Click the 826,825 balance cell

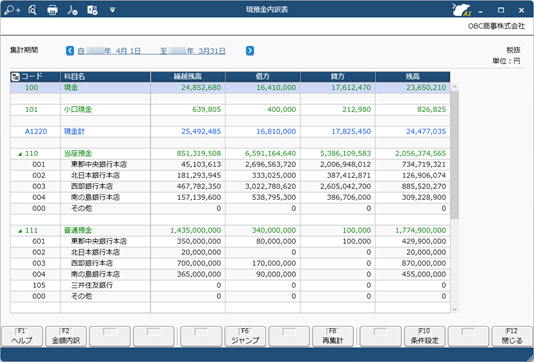point(412,109)
